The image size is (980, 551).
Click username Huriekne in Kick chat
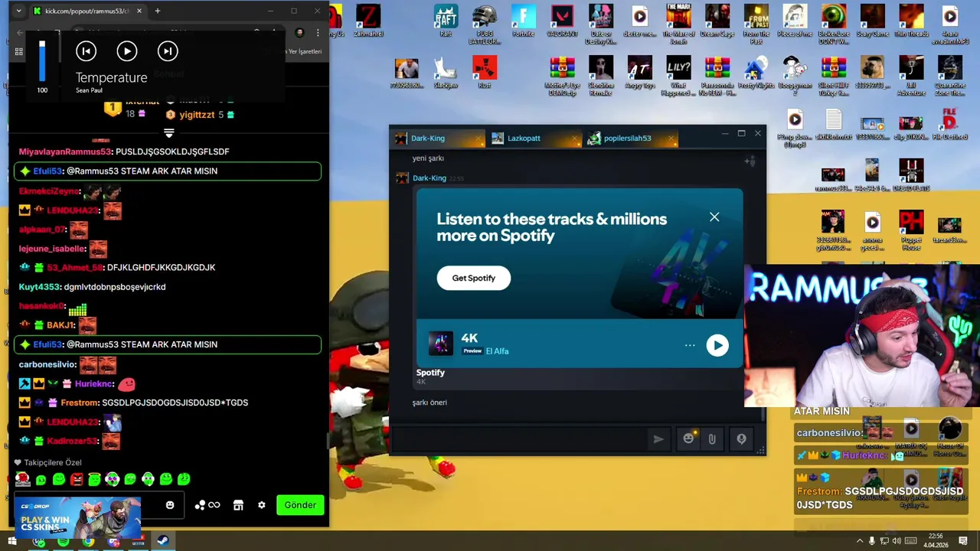click(94, 383)
